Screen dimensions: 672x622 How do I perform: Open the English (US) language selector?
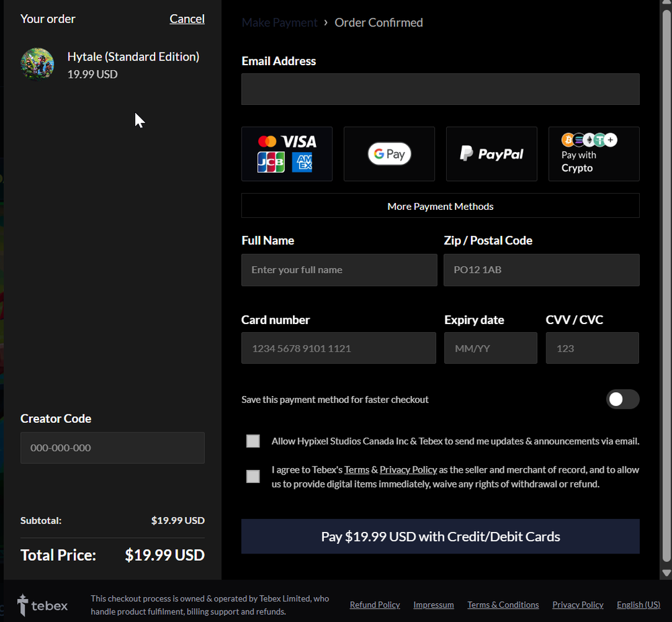click(638, 605)
